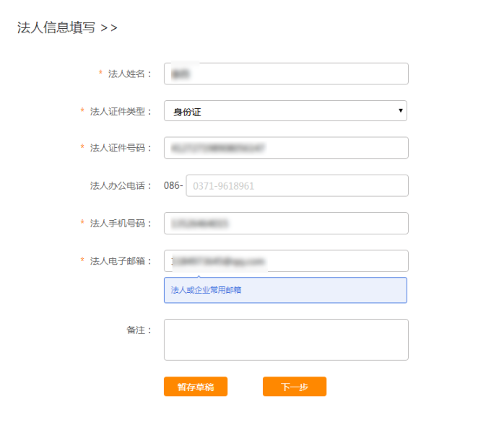This screenshot has height=422, width=504.
Task: Open the 法人证件类型 dropdown showing 身份证
Action: (x=286, y=111)
